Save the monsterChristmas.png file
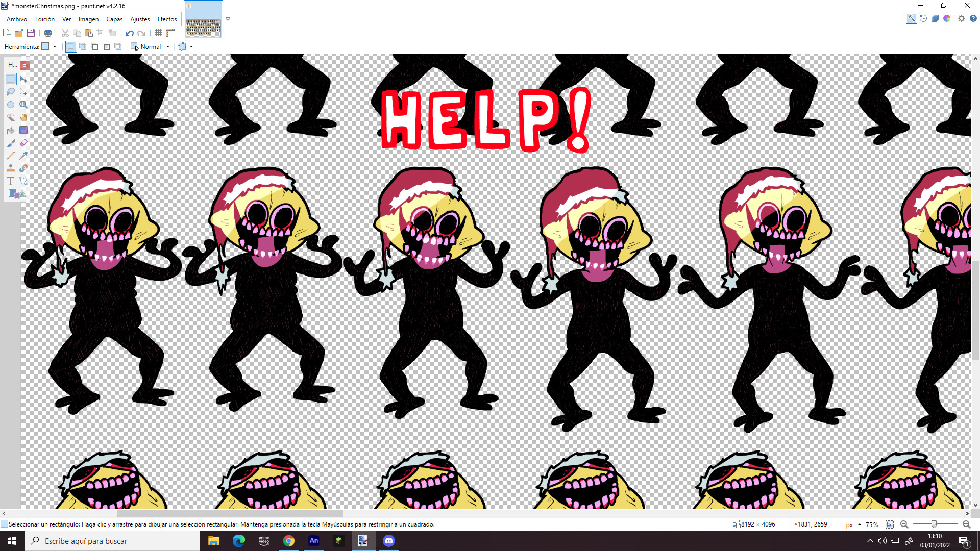980x551 pixels. 30,33
